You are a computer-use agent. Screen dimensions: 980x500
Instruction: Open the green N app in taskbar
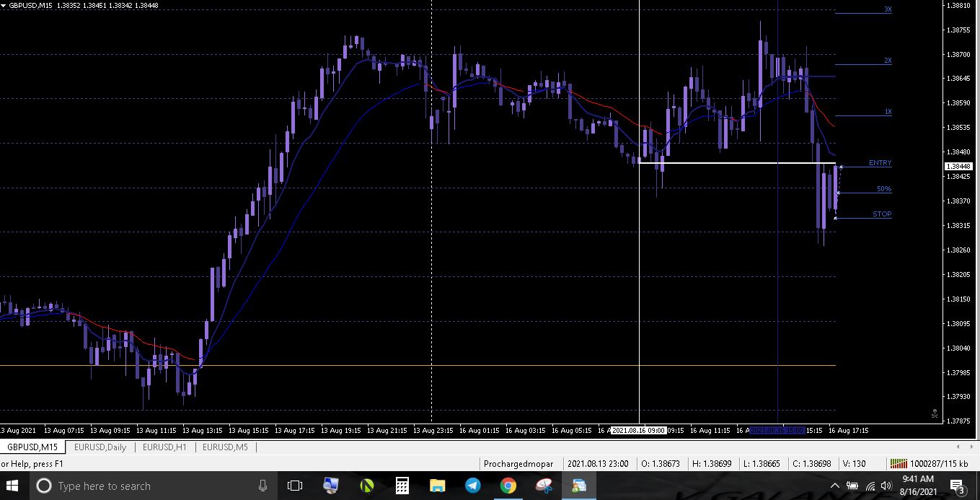tap(366, 486)
